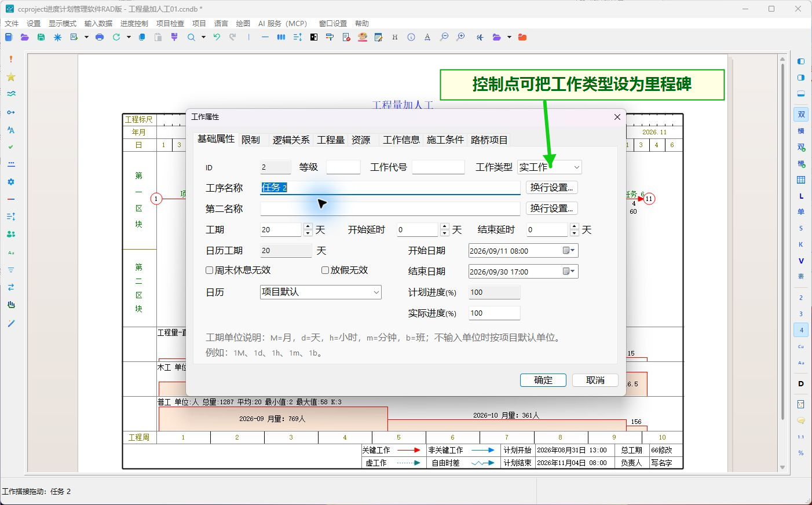
Task: Enable 周末休息无效 checkbox
Action: pyautogui.click(x=210, y=270)
